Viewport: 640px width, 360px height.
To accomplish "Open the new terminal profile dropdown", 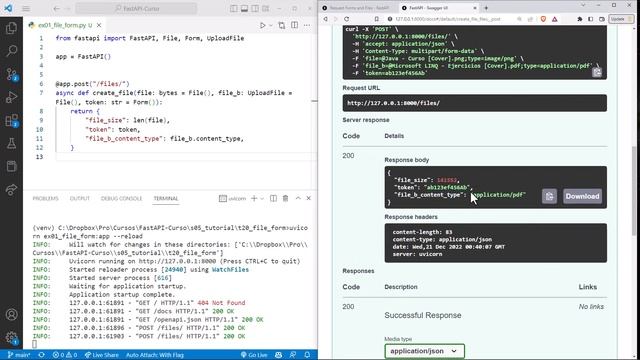I will coord(262,198).
